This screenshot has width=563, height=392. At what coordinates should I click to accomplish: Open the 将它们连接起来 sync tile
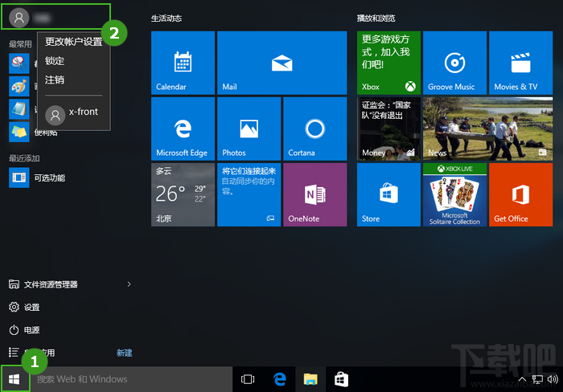(x=249, y=194)
